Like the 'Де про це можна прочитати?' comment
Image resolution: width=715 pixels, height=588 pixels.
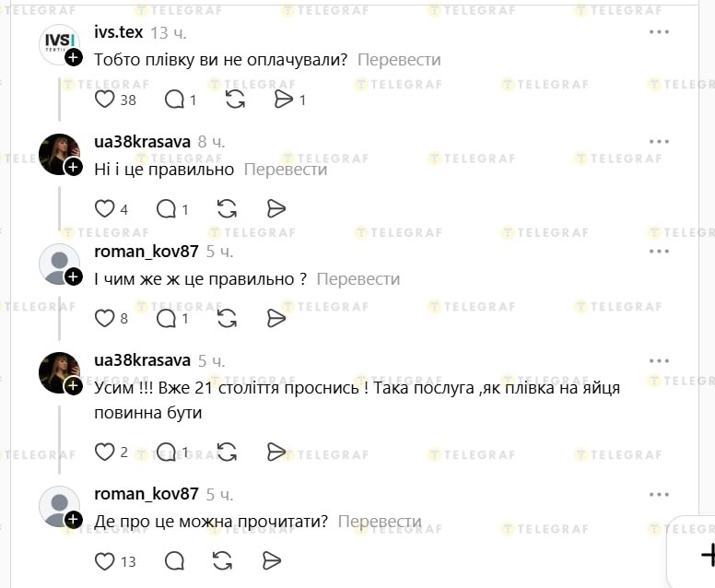(x=106, y=560)
